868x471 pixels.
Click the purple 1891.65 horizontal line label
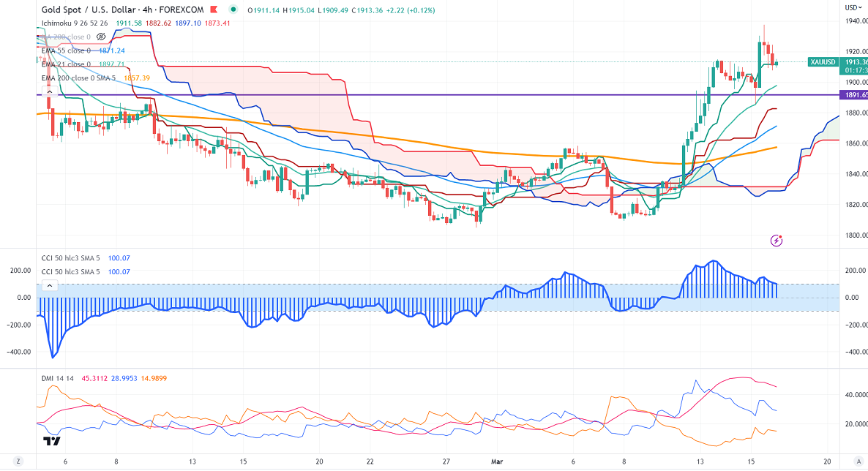click(x=852, y=95)
